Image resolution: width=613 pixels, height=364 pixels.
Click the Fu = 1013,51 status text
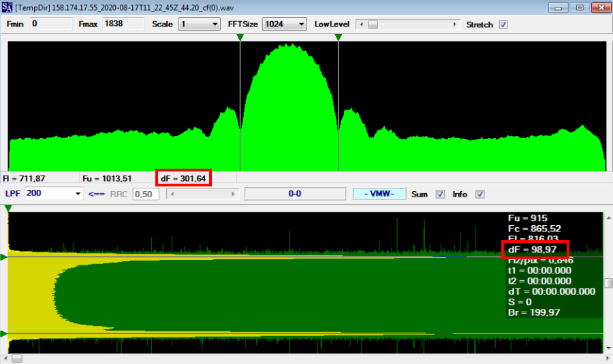click(x=107, y=178)
